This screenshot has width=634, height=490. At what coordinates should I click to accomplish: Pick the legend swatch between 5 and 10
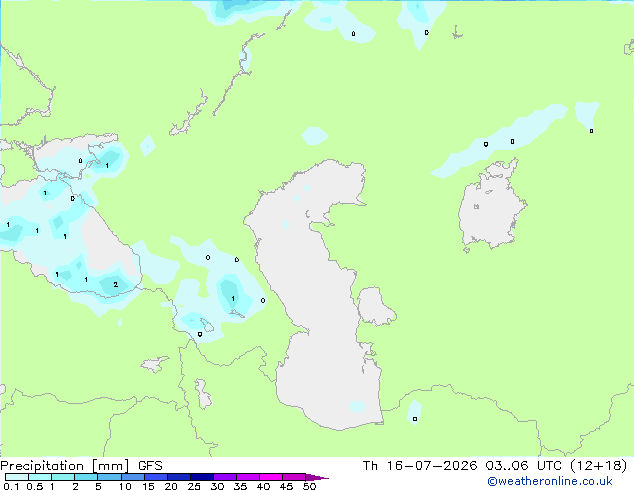coord(109,477)
